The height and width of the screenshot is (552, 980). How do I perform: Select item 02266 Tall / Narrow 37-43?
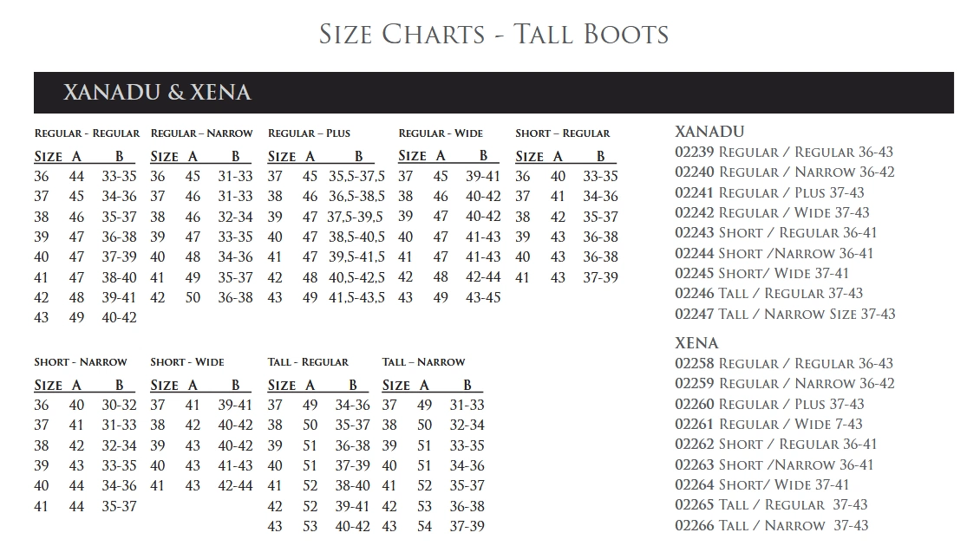click(772, 525)
